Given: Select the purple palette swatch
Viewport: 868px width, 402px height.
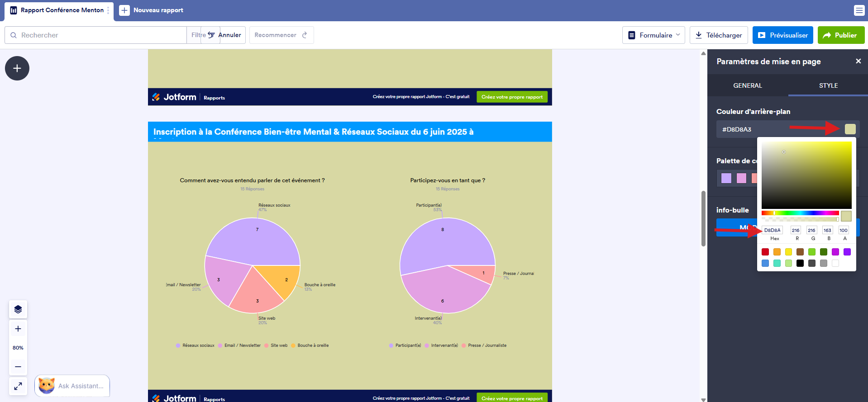Looking at the screenshot, I should [726, 178].
